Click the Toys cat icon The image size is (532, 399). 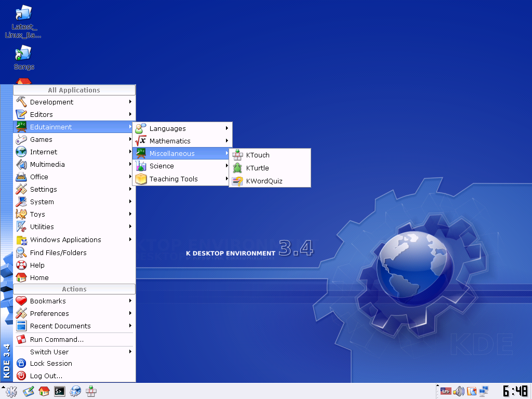(21, 214)
